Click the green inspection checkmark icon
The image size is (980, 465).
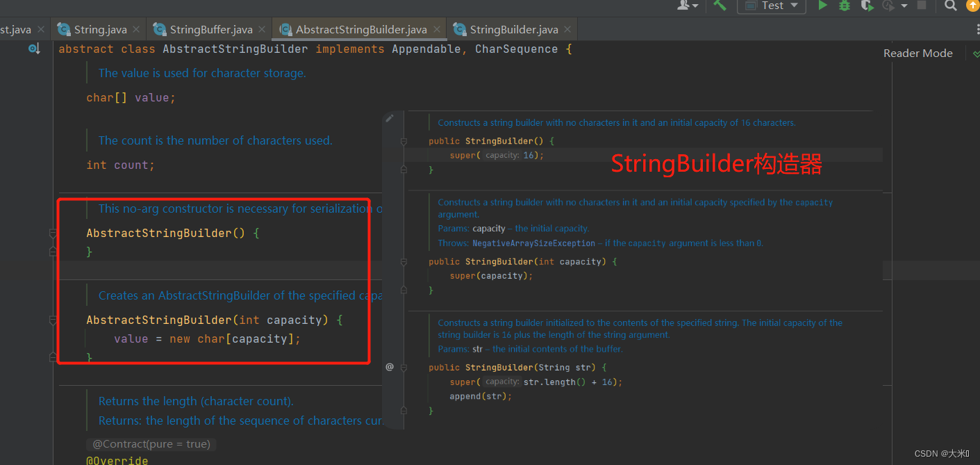point(976,54)
